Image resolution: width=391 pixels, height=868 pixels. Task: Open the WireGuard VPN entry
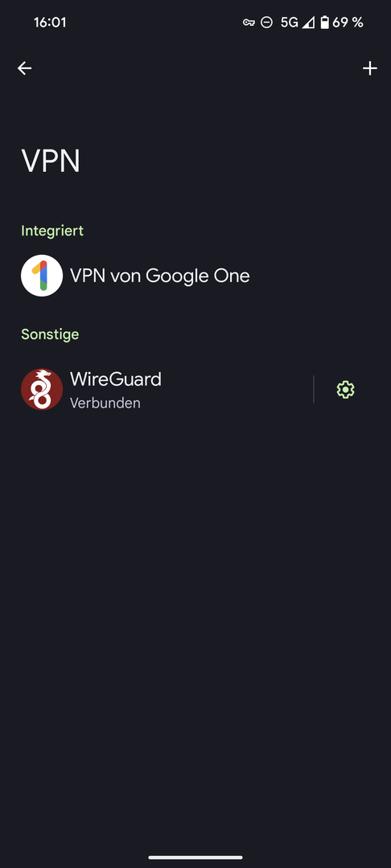(x=157, y=390)
